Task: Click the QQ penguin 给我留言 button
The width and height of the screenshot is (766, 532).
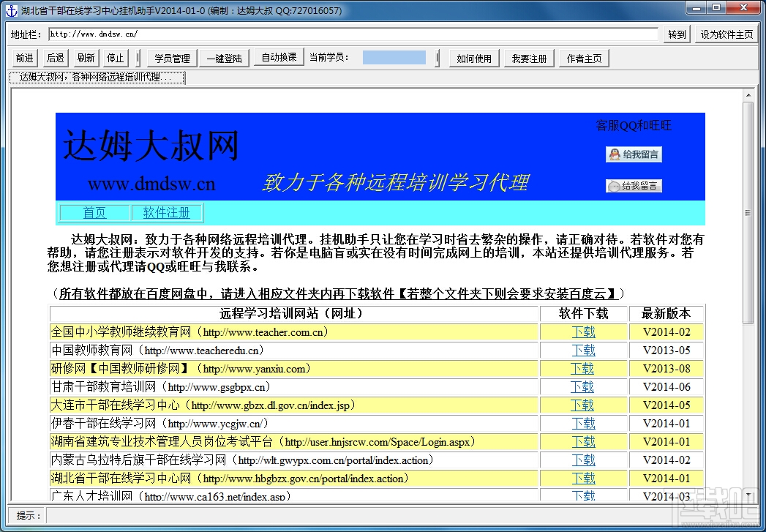Action: pyautogui.click(x=634, y=155)
